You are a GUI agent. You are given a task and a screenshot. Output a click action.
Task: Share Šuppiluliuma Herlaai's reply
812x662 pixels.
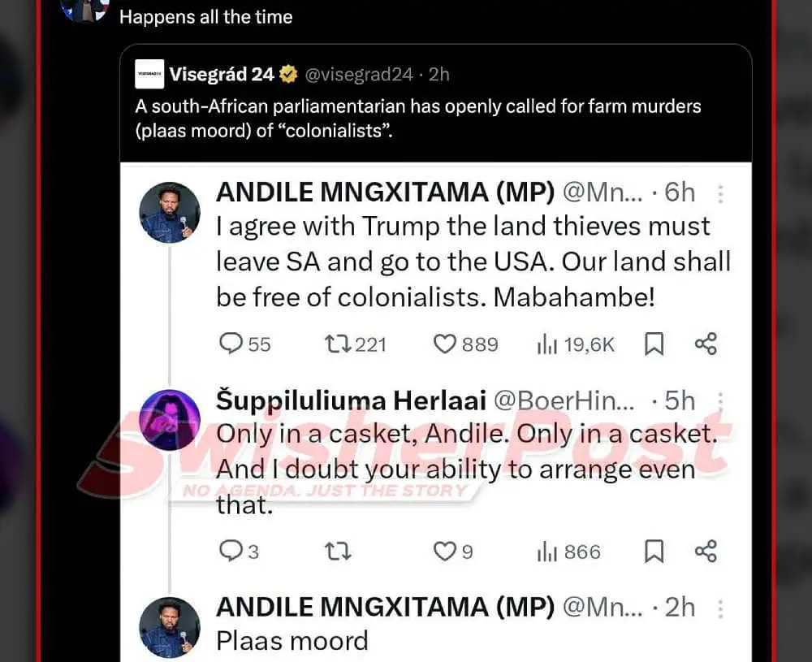(706, 552)
